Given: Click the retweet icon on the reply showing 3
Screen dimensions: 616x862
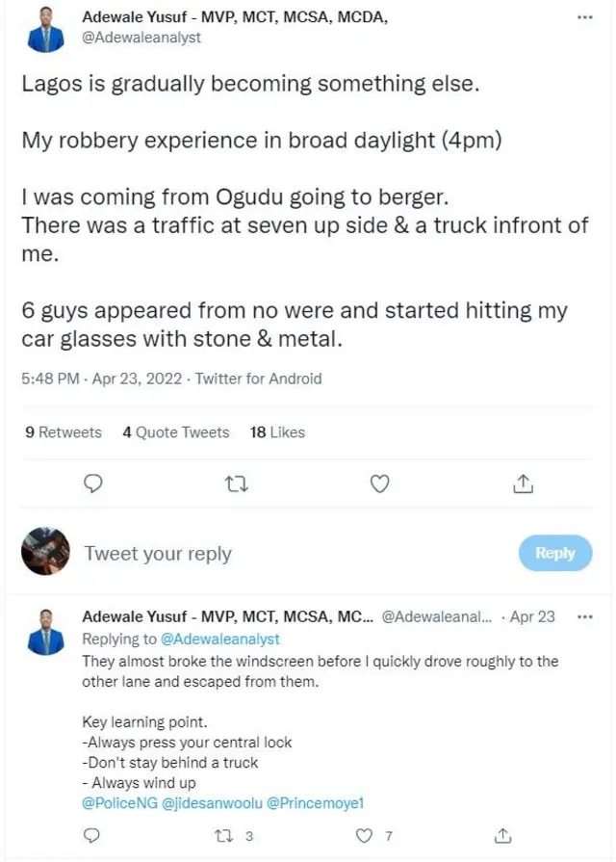Looking at the screenshot, I should tap(221, 836).
